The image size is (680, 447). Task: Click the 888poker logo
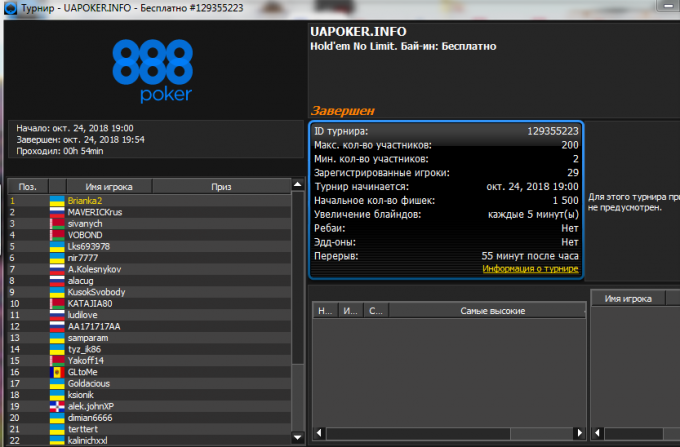point(152,71)
